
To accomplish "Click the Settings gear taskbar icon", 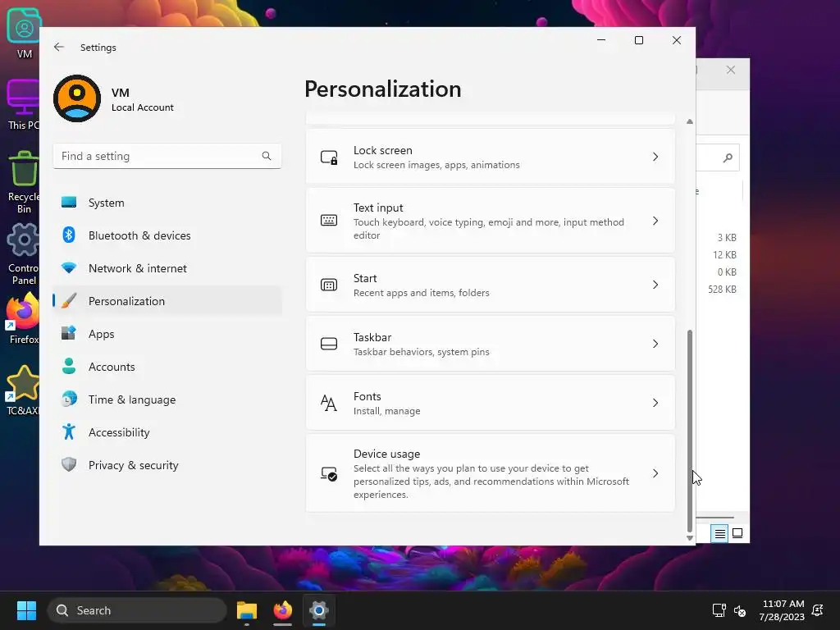I will pos(319,610).
